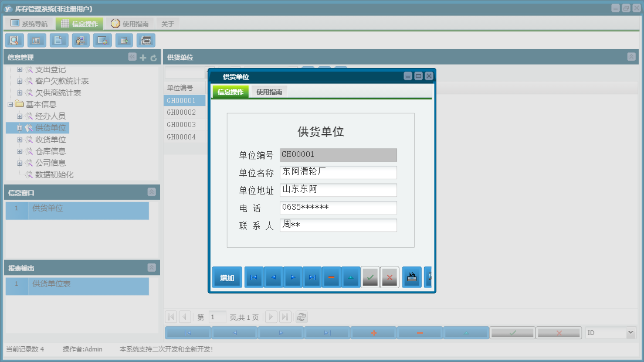This screenshot has width=644, height=362.
Task: Open the 系统导航 tab in top bar
Action: (29, 24)
